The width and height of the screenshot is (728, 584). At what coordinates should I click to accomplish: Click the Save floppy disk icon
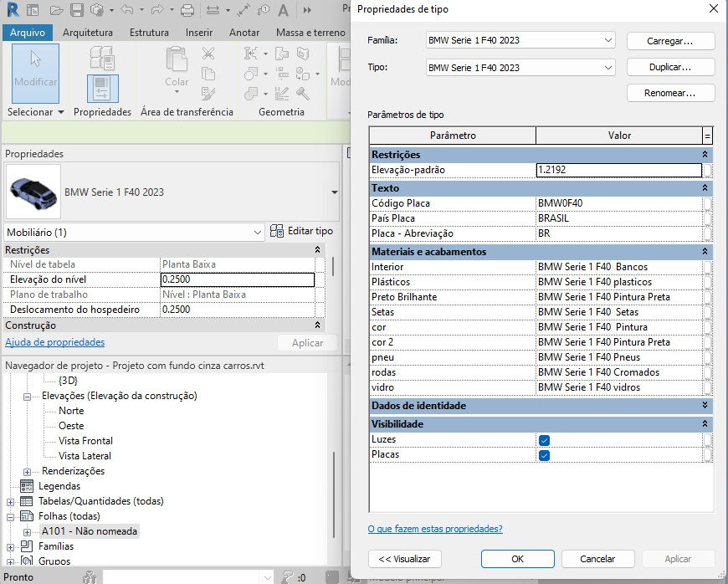click(x=77, y=10)
